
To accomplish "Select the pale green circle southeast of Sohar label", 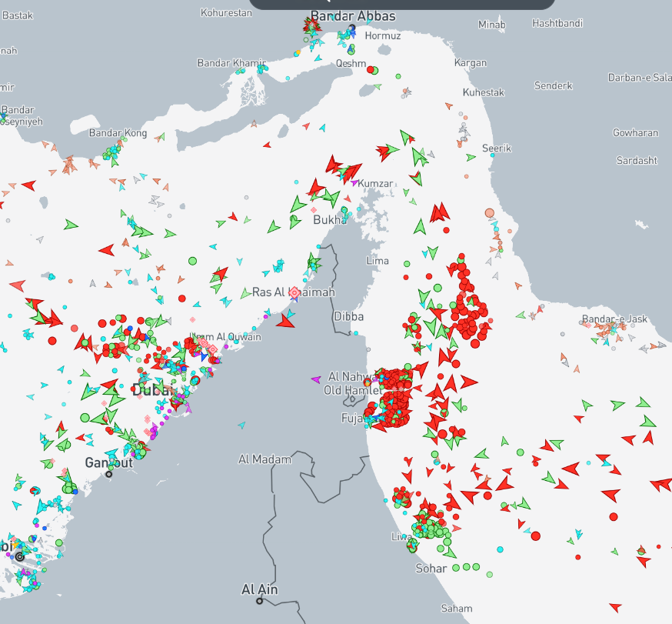I will point(490,574).
